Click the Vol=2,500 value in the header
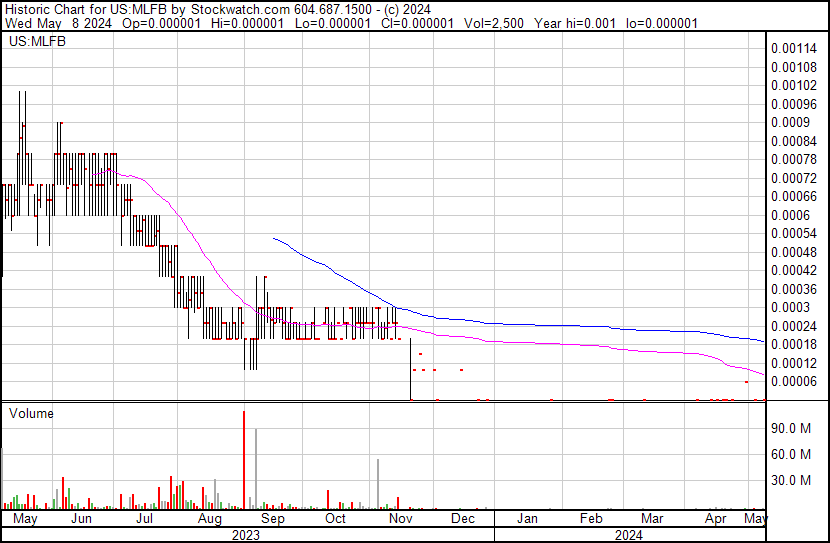Image resolution: width=830 pixels, height=543 pixels. click(x=494, y=23)
